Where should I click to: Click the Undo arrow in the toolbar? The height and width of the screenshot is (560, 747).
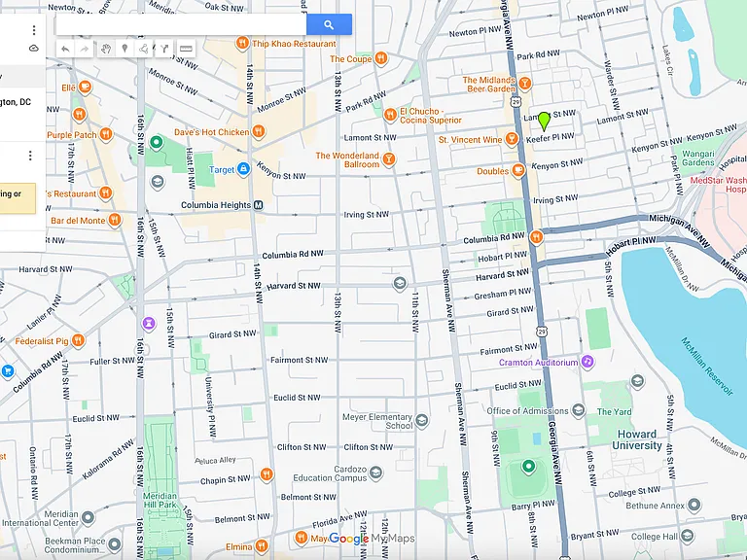pyautogui.click(x=66, y=49)
